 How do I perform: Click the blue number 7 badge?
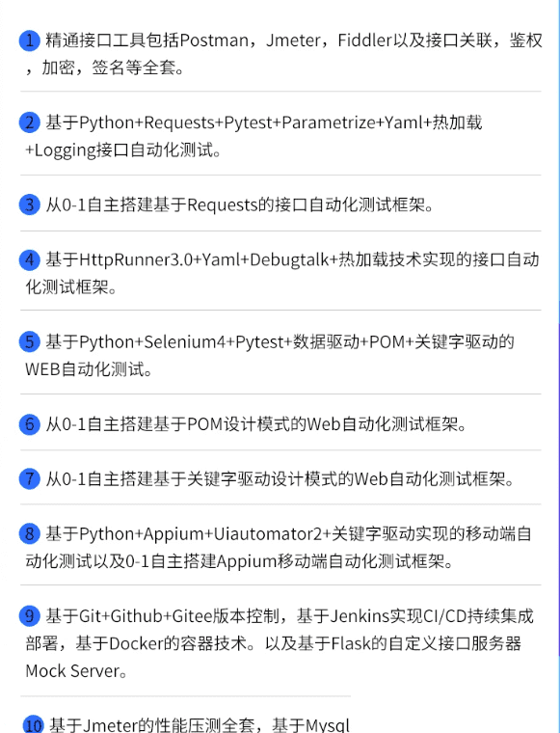[30, 478]
